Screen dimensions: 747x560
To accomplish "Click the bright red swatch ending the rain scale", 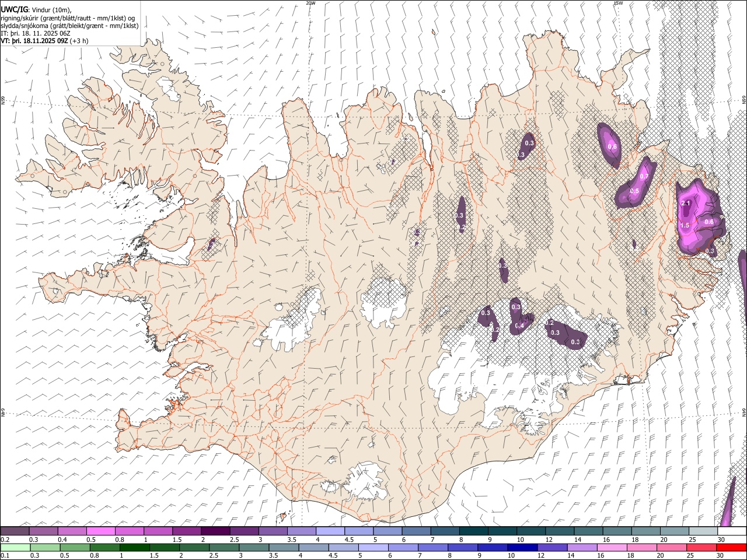I will tap(731, 547).
